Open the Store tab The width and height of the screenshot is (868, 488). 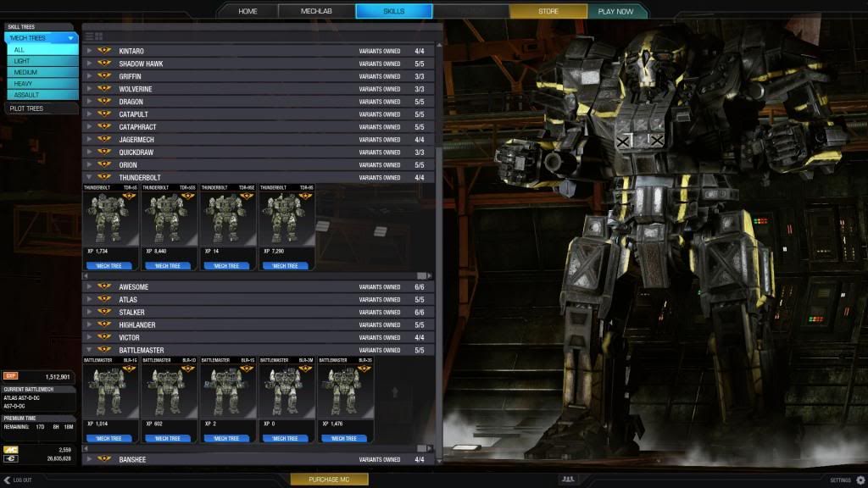pyautogui.click(x=548, y=11)
